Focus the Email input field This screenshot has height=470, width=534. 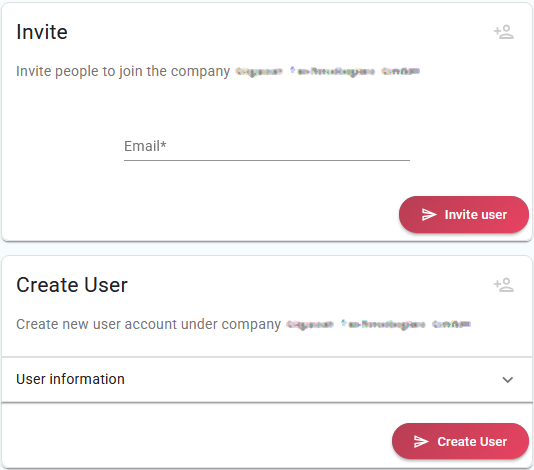click(267, 146)
